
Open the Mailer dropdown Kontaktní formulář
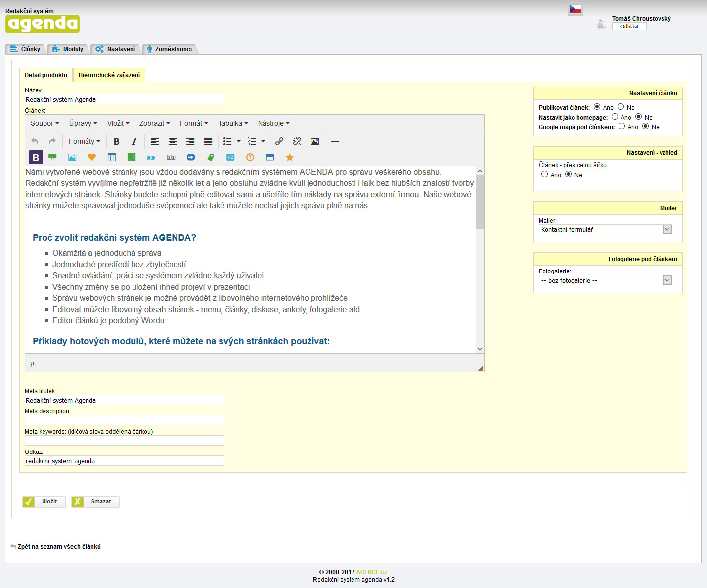(x=606, y=229)
